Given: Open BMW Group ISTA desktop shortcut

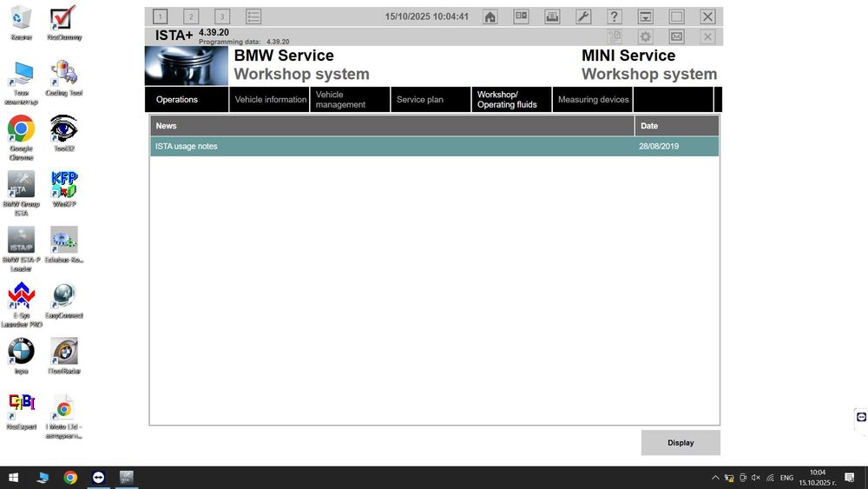Looking at the screenshot, I should 21,194.
